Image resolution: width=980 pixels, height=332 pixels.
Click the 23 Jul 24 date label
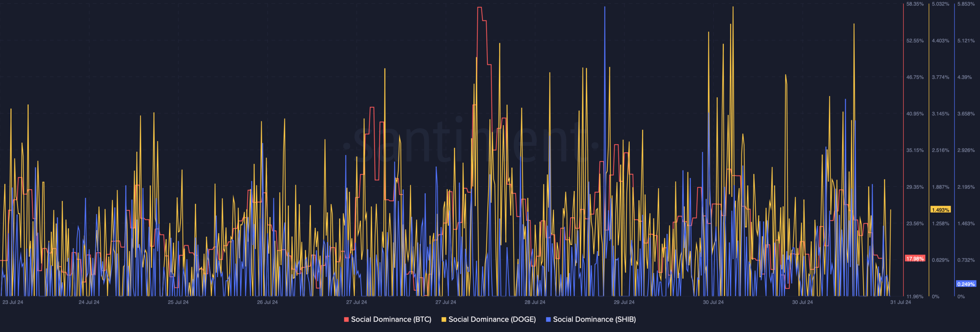point(13,302)
